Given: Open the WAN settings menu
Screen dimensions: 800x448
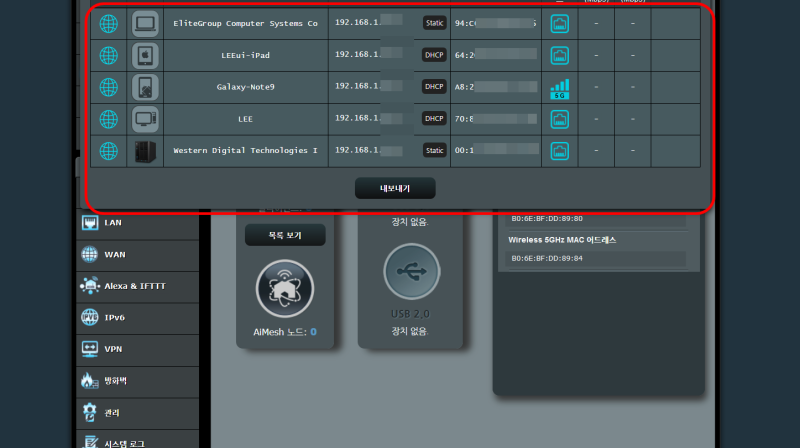Looking at the screenshot, I should pyautogui.click(x=138, y=255).
